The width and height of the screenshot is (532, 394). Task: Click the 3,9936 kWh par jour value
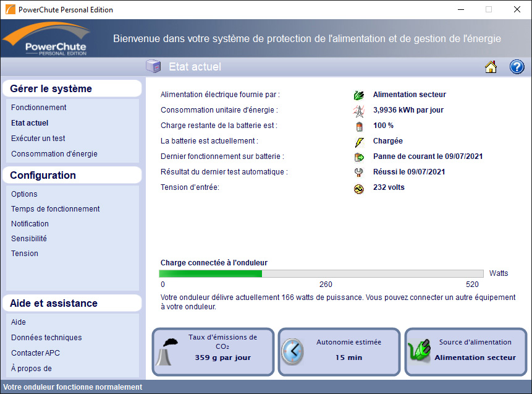[408, 110]
